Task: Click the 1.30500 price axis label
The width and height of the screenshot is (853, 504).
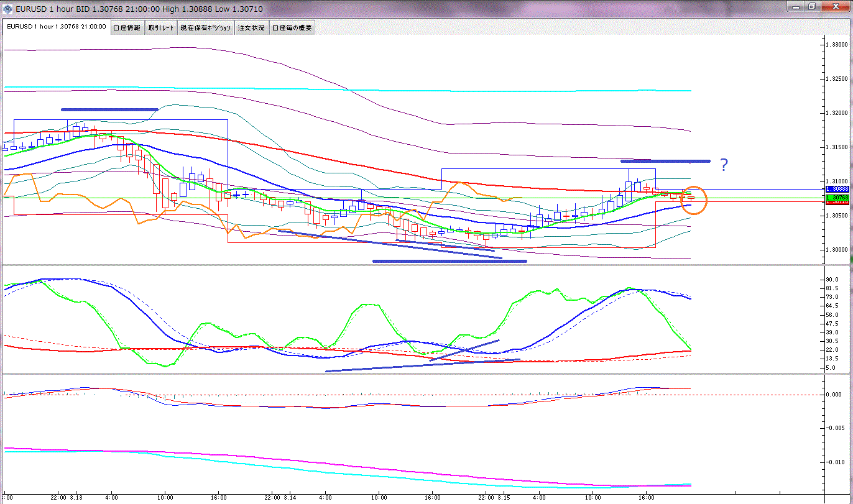Action: (836, 216)
